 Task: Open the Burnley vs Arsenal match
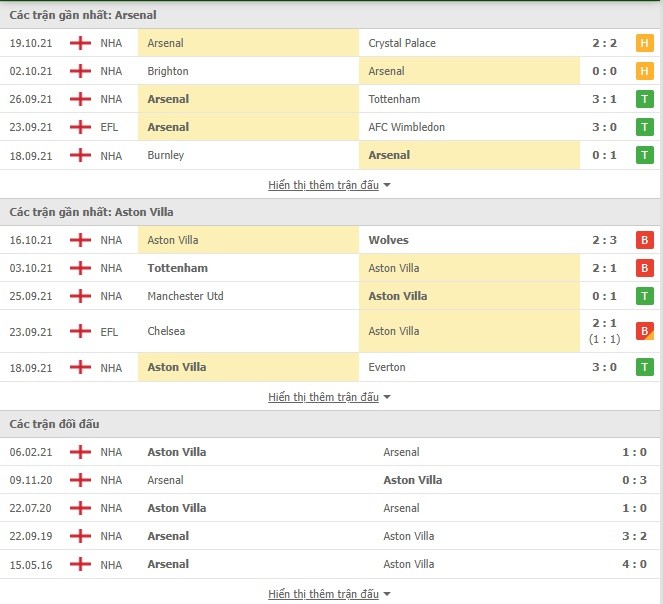click(x=330, y=155)
